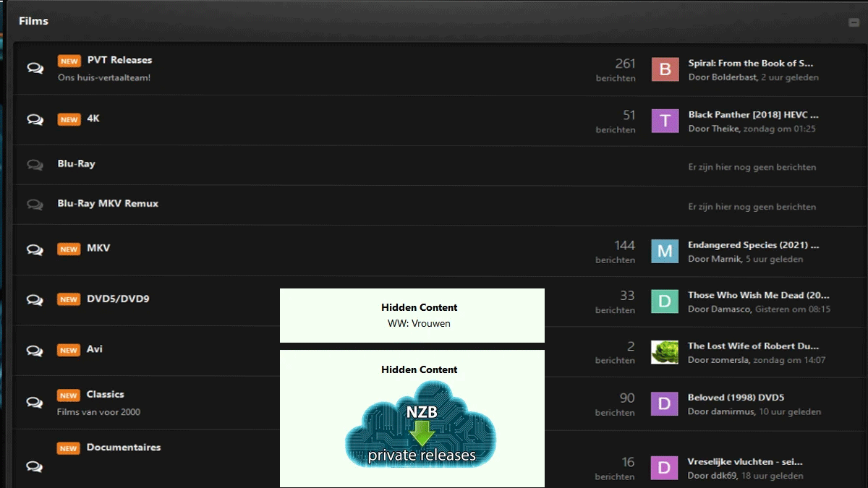
Task: Click the chat icon beside PVT Releases
Action: (x=35, y=68)
